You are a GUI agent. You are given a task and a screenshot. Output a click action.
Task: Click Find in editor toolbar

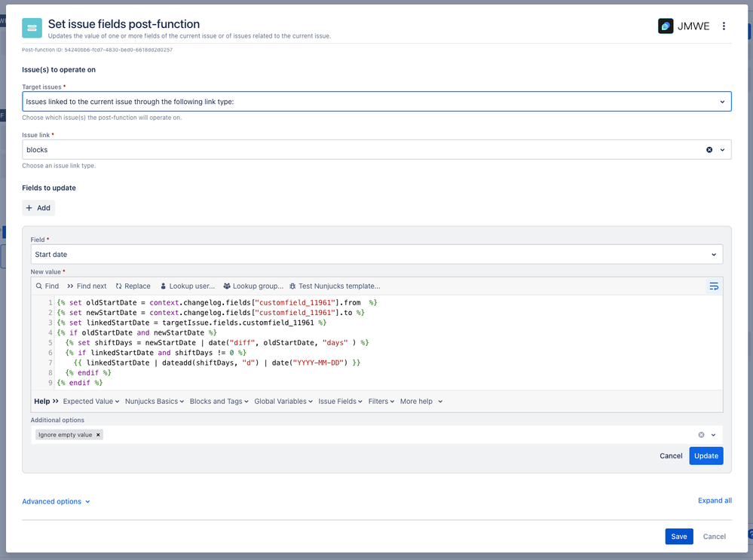pyautogui.click(x=47, y=286)
